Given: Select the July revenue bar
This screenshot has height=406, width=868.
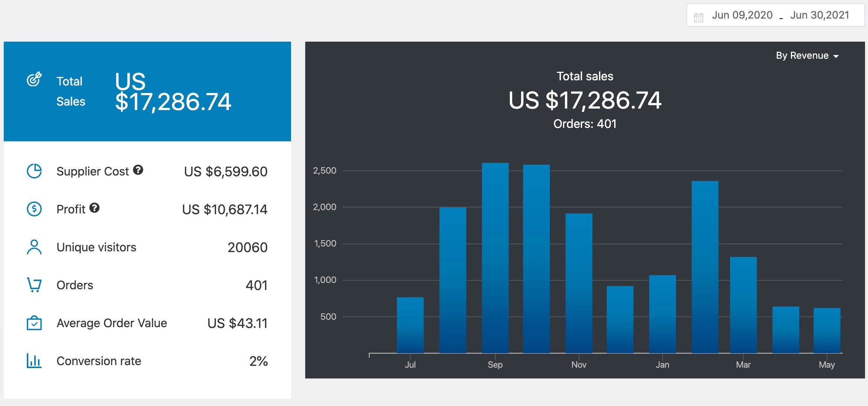Looking at the screenshot, I should pyautogui.click(x=410, y=325).
